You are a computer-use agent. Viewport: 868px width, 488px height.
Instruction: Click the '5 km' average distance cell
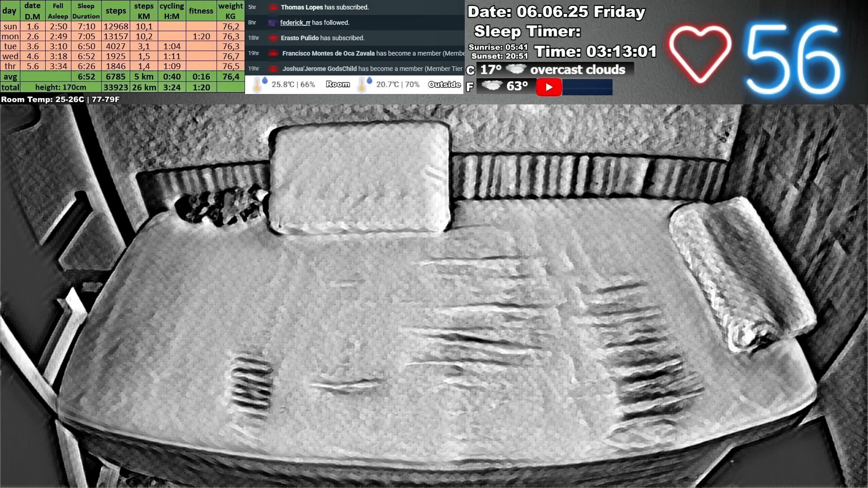(144, 76)
